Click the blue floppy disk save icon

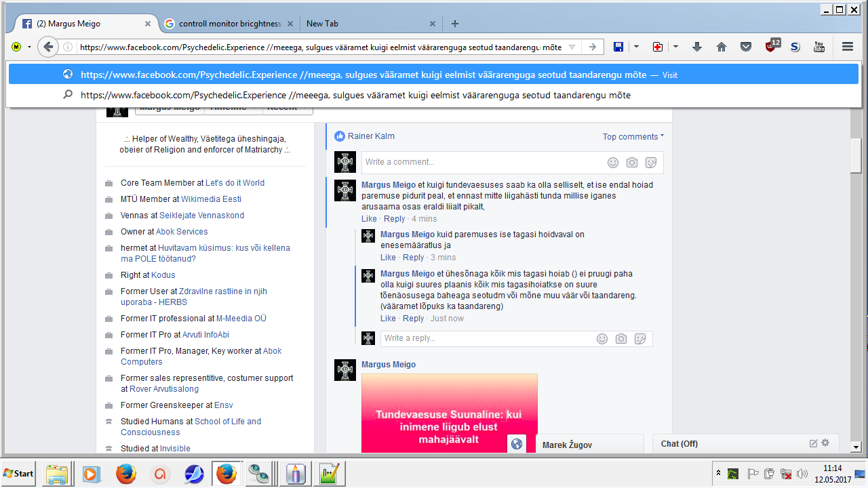pyautogui.click(x=618, y=47)
